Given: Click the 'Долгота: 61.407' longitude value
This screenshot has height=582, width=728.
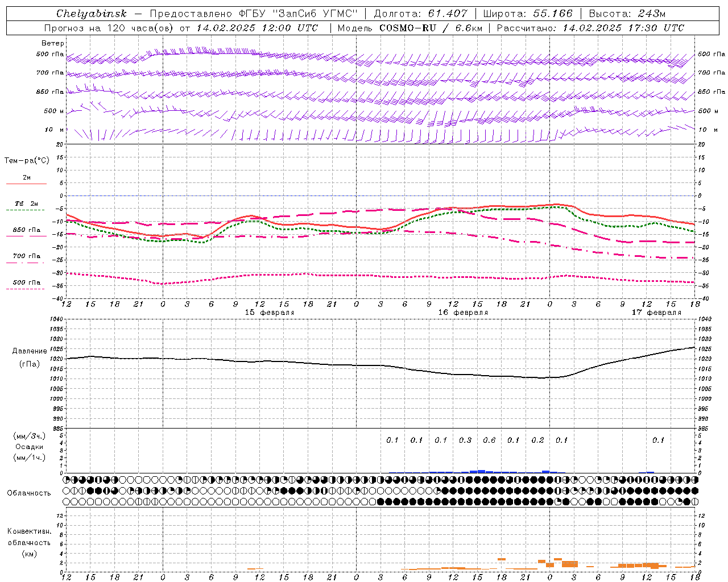Looking at the screenshot, I should point(421,14).
